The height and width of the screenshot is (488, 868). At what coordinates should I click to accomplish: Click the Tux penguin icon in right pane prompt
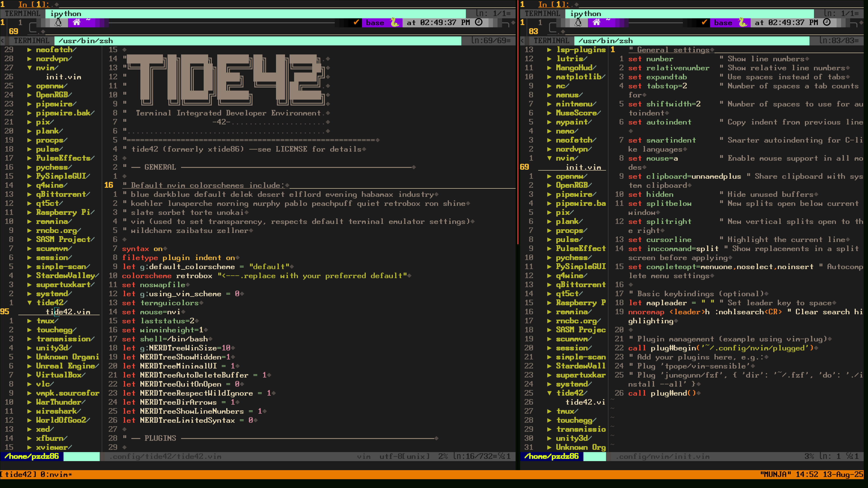578,23
